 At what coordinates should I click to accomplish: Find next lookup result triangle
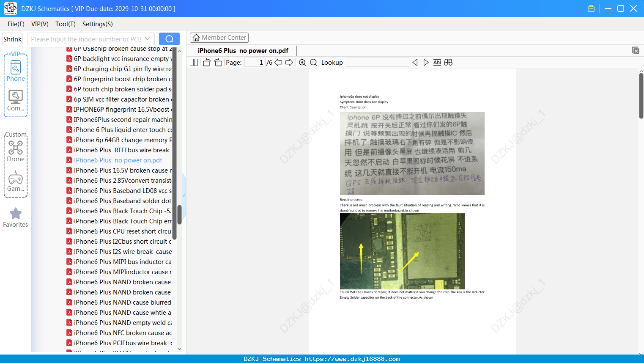click(426, 63)
